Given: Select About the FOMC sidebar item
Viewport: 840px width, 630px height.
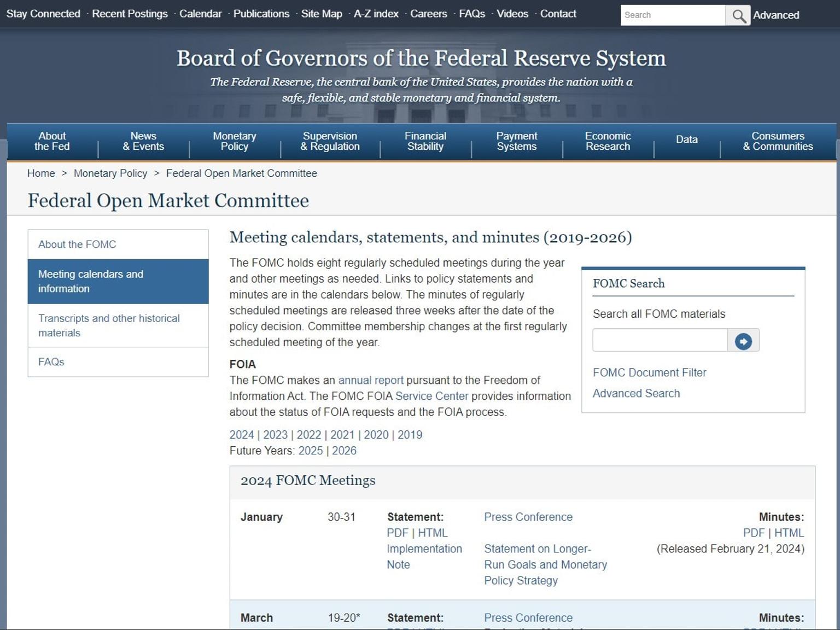Looking at the screenshot, I should pyautogui.click(x=118, y=244).
